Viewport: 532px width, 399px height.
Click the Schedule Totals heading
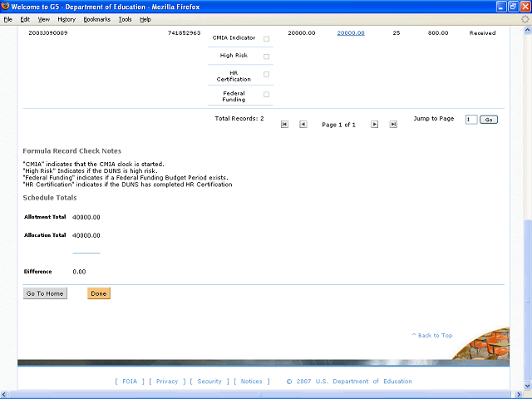50,198
